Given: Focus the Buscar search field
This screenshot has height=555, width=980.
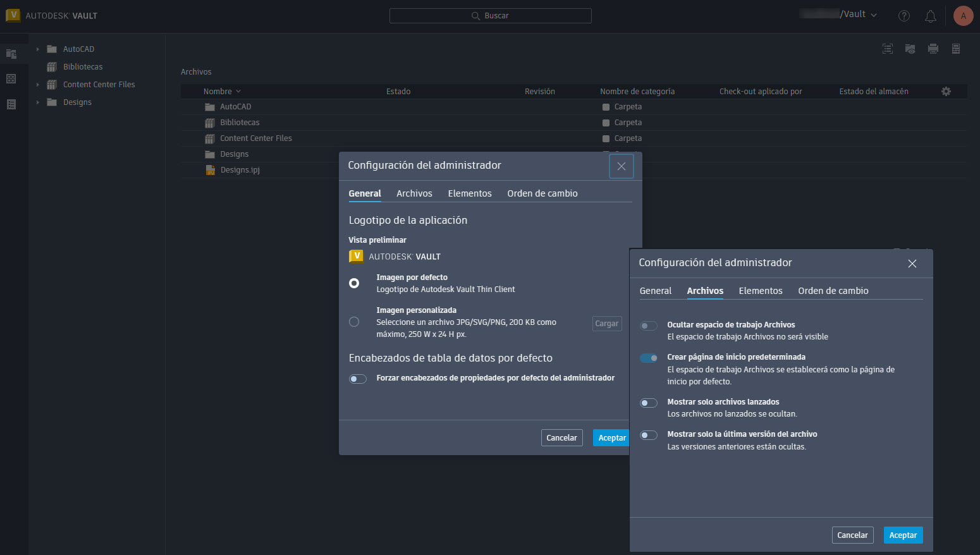Looking at the screenshot, I should coord(491,16).
